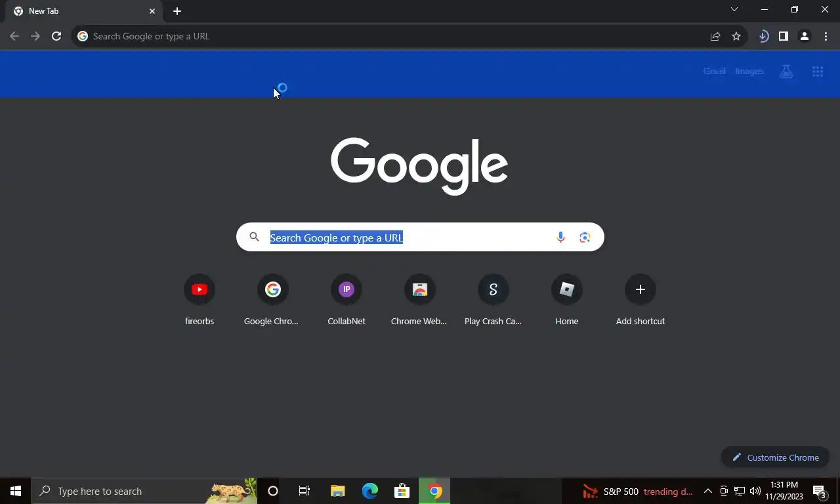This screenshot has height=504, width=840.
Task: Open the Google apps grid
Action: point(818,72)
